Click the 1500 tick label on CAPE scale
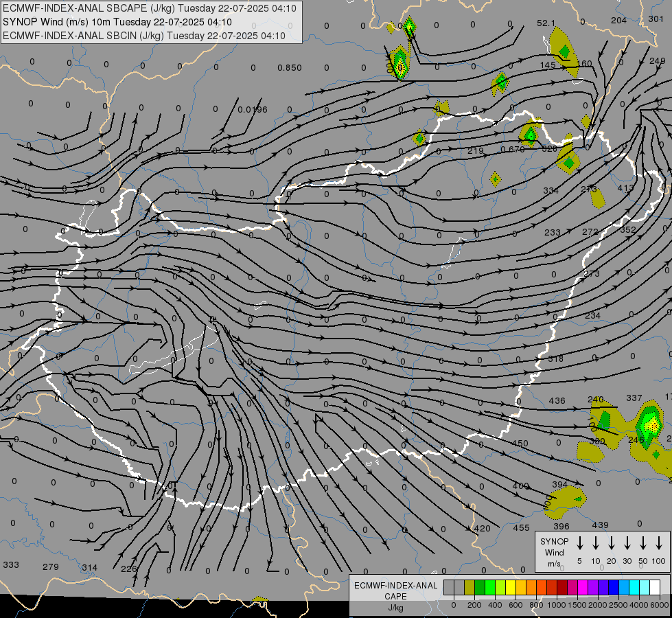 point(577,605)
